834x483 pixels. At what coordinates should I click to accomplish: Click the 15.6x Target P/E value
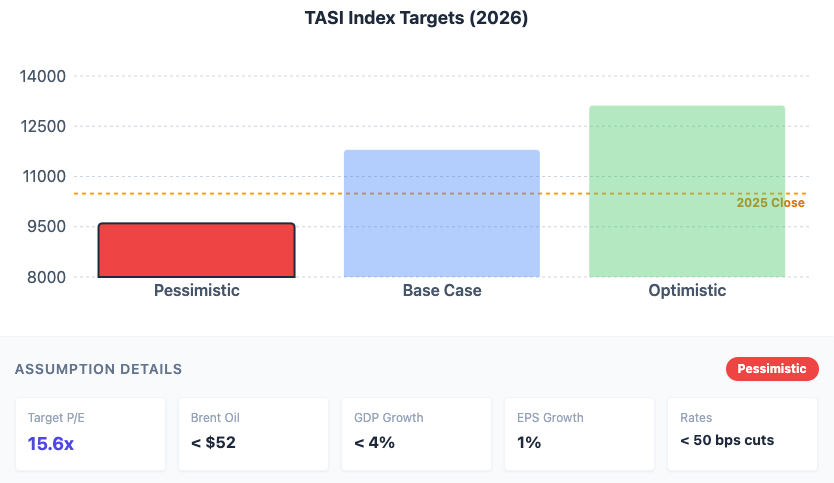pos(51,443)
